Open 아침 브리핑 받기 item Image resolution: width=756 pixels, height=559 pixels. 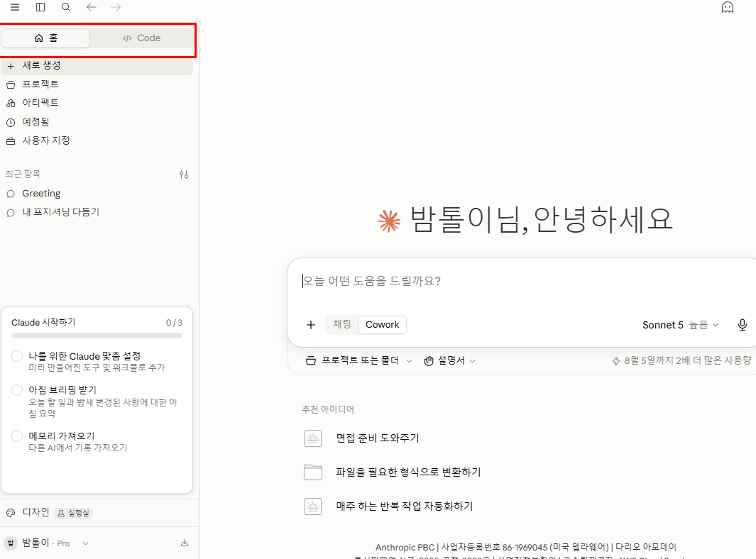(97, 401)
